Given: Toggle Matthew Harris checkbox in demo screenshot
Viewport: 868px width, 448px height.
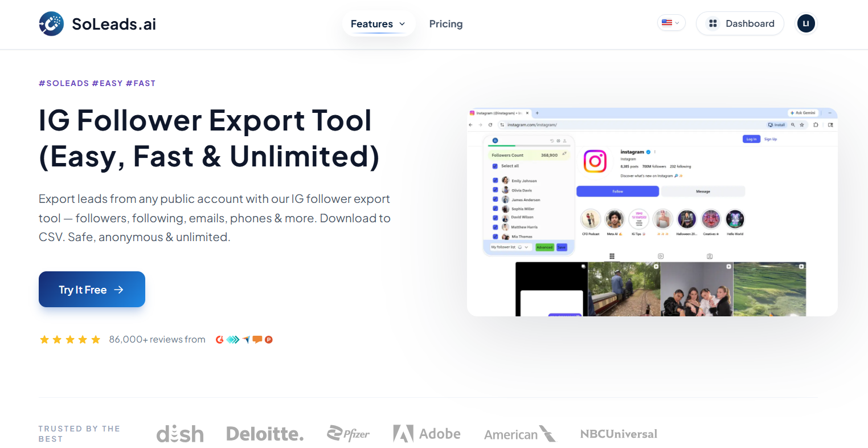Looking at the screenshot, I should pyautogui.click(x=495, y=227).
